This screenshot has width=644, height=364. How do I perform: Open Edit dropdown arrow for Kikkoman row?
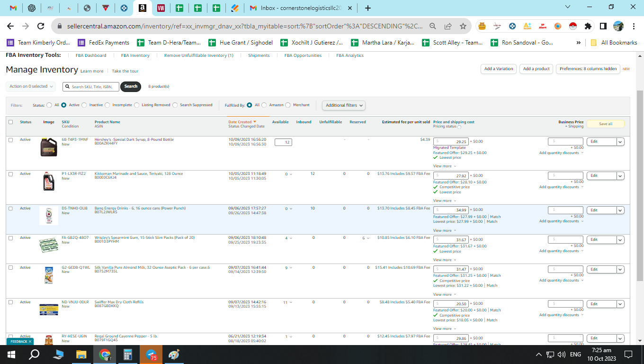coord(620,176)
